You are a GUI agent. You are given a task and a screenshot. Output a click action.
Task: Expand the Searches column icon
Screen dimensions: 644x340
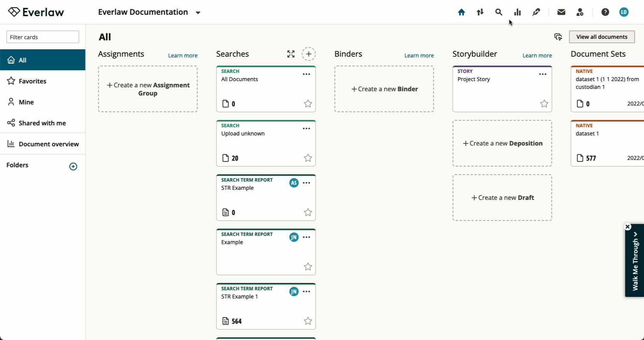(x=291, y=54)
